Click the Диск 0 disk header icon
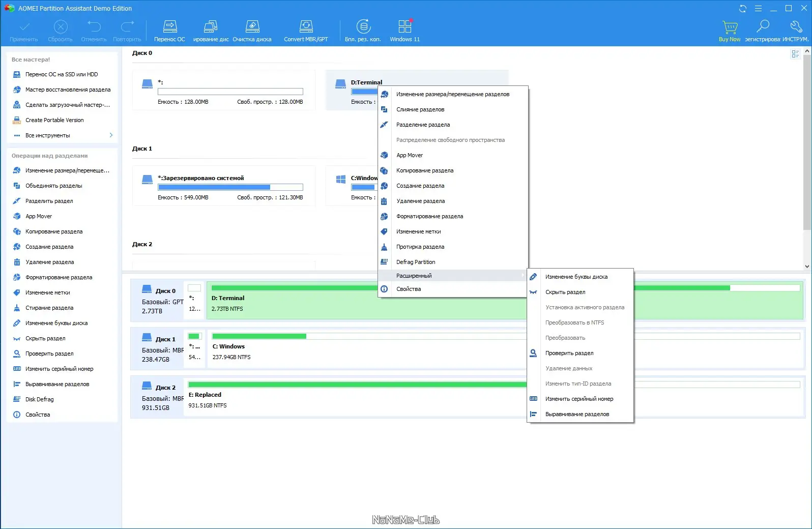 coord(147,289)
